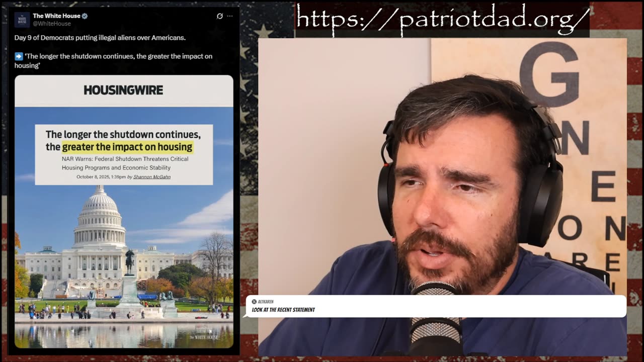Click the ALTKAREN chat username
This screenshot has width=644, height=362.
(266, 302)
